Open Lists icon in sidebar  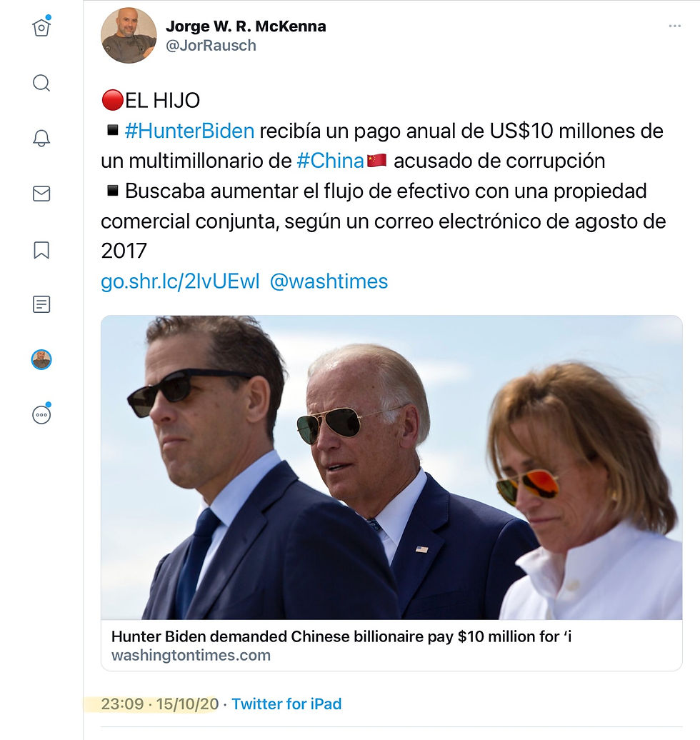41,304
